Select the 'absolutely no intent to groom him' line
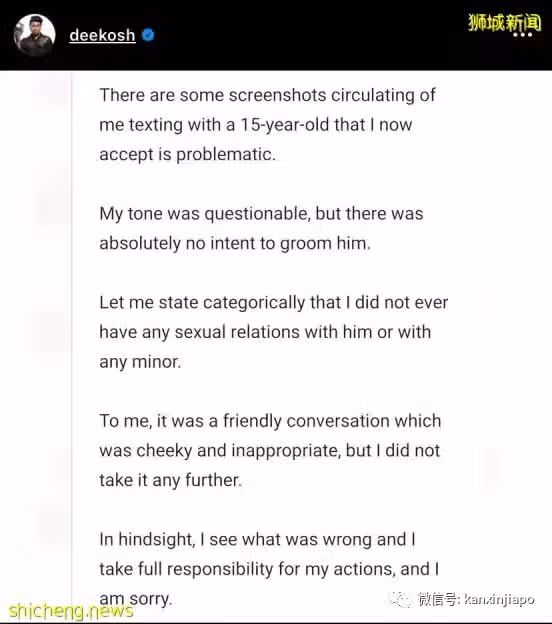 235,244
